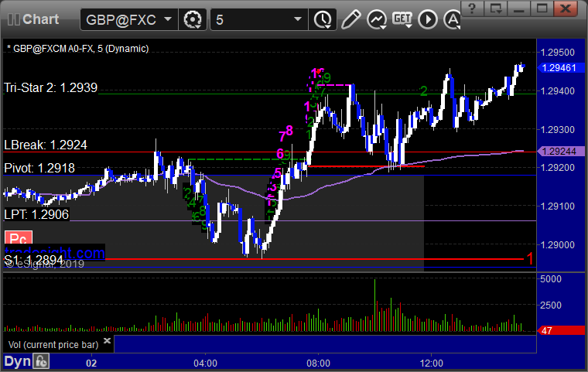Screen dimensions: 588x372
Task: Click the 12:00 time axis label
Action: (x=431, y=363)
